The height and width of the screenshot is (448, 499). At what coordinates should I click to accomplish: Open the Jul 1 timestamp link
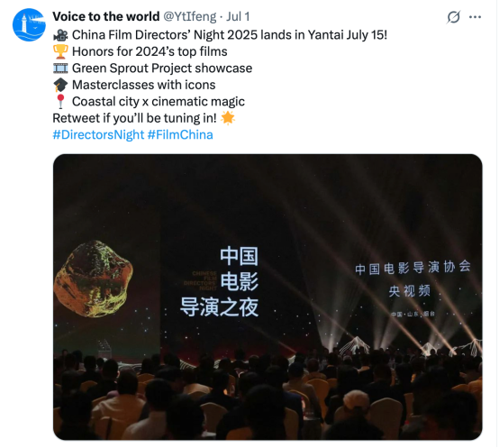(238, 16)
